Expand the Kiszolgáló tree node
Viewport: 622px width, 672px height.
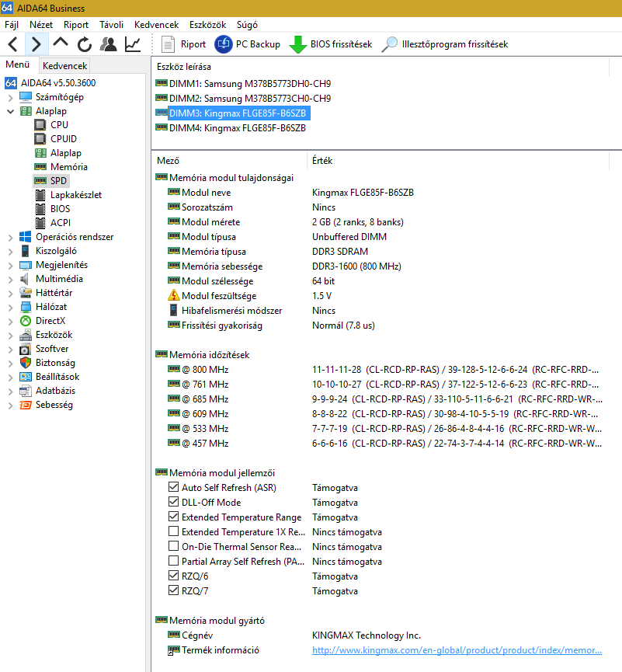point(11,252)
